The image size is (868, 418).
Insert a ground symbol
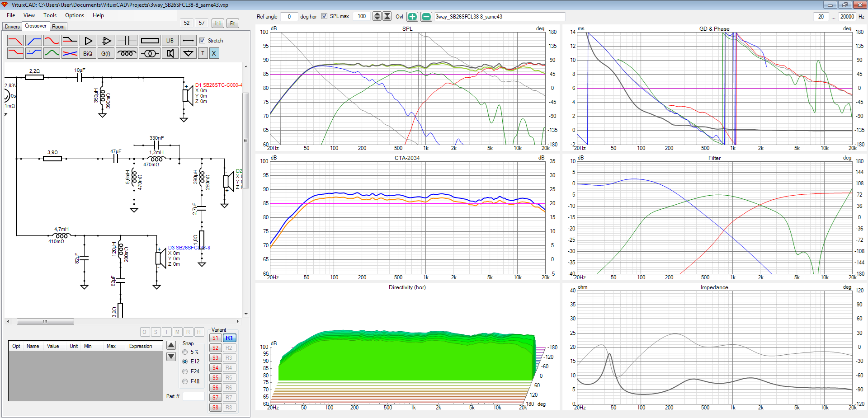point(188,53)
